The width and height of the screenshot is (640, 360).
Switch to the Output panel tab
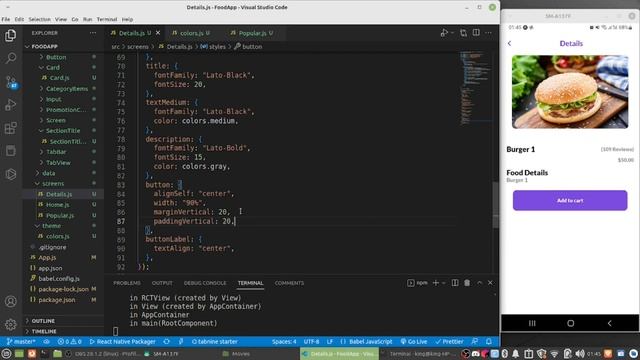click(162, 283)
